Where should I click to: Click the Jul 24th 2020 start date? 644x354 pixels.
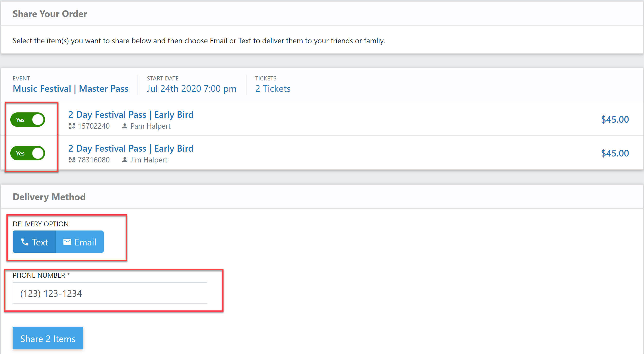(192, 89)
